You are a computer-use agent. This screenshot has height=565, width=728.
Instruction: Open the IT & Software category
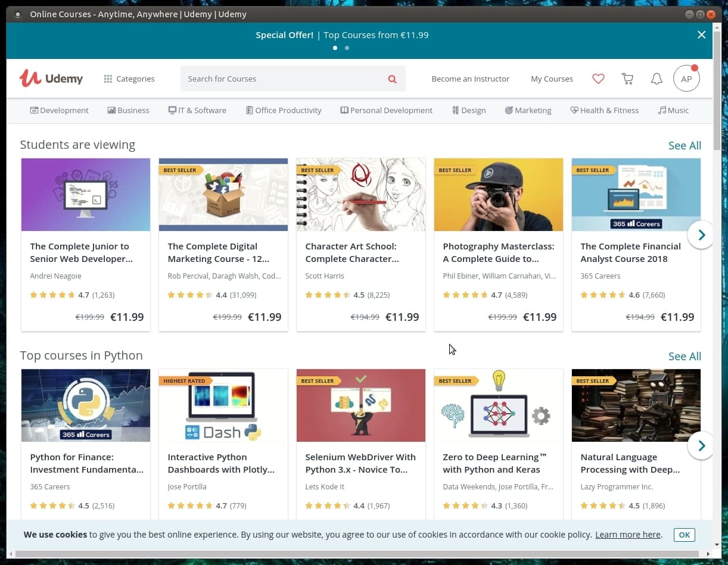197,110
